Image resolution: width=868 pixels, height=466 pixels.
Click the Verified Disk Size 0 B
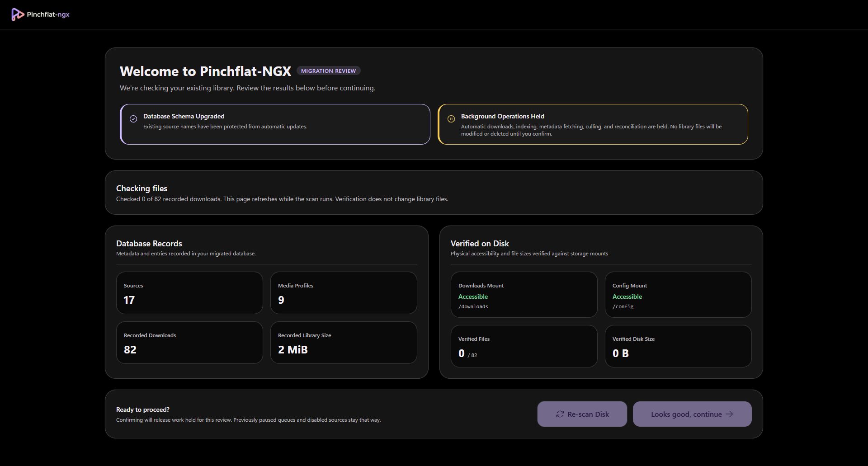(621, 353)
